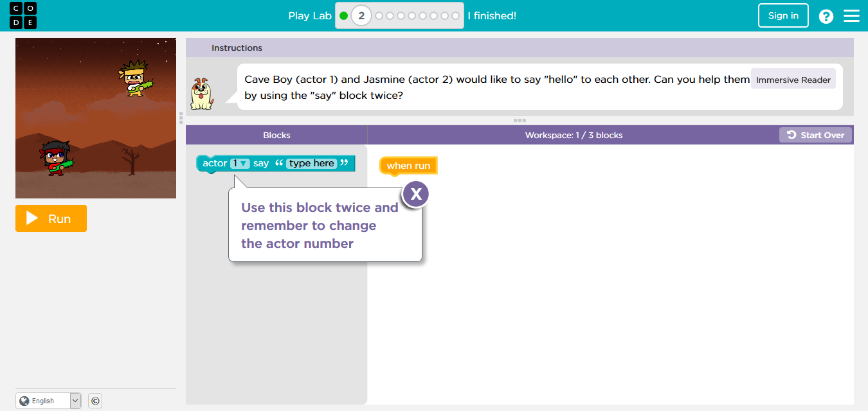Open the hamburger menu
Screen dimensions: 868x411
pyautogui.click(x=851, y=15)
